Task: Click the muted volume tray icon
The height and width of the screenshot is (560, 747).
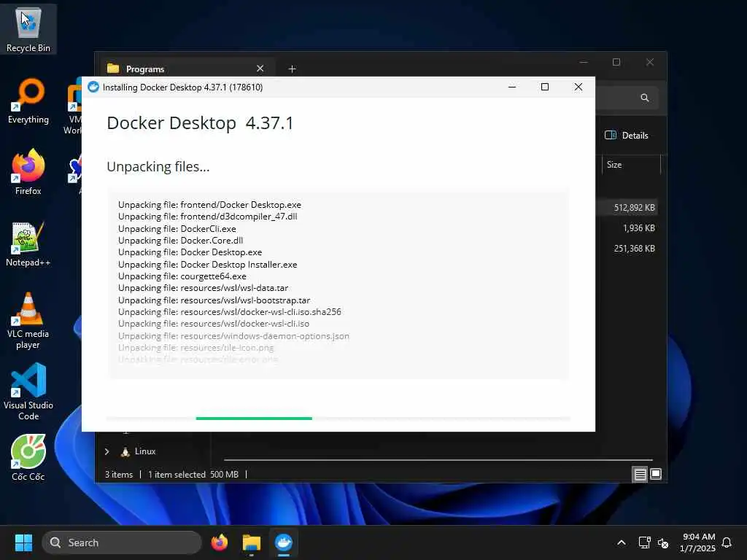Action: (662, 542)
